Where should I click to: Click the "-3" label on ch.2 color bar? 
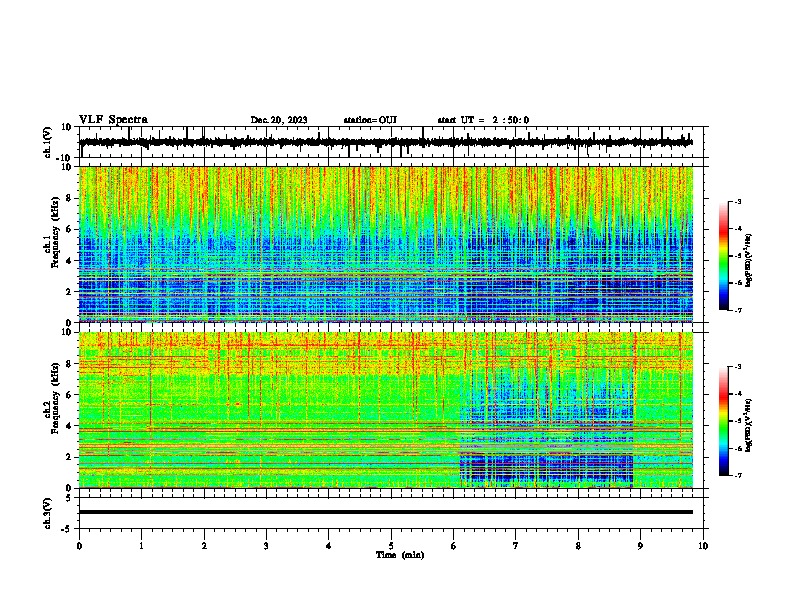click(x=737, y=367)
